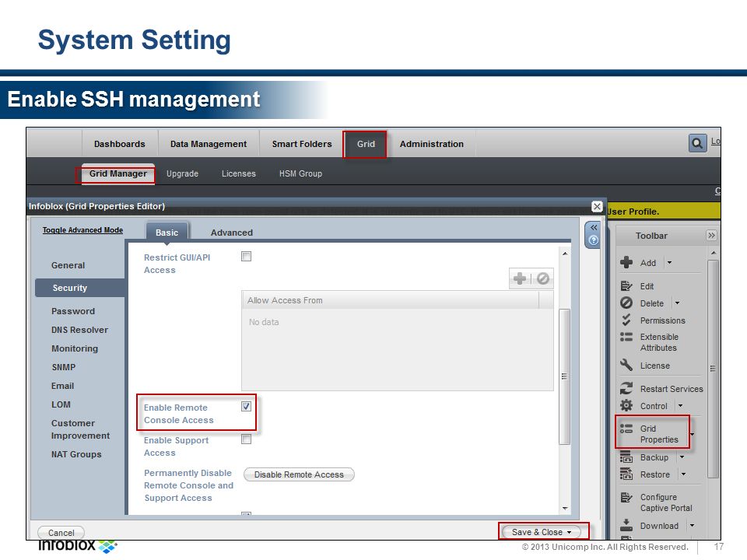The image size is (747, 560).
Task: Click the Add plus icon in Toolbar
Action: click(626, 262)
